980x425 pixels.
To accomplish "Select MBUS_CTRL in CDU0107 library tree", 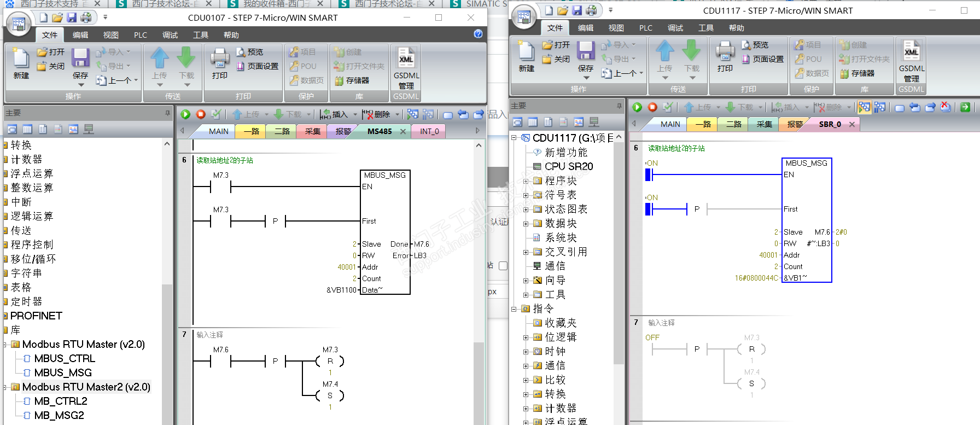I will (65, 358).
